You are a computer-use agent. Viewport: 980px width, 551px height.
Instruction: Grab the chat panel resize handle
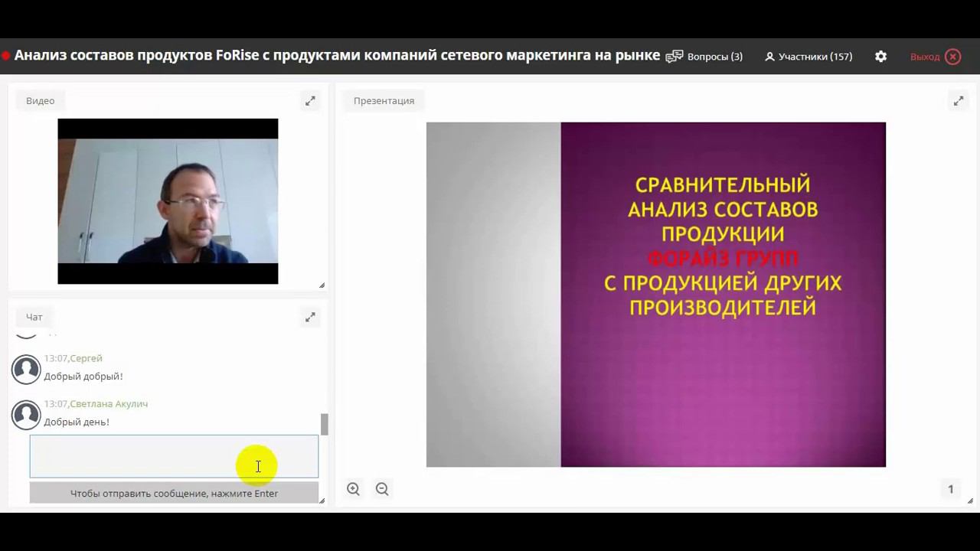322,500
